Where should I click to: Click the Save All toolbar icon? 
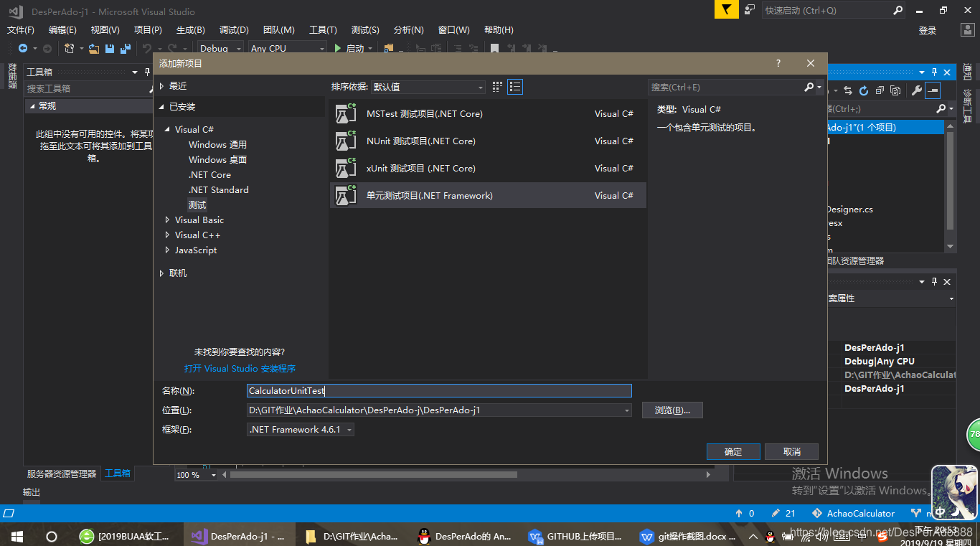tap(125, 48)
